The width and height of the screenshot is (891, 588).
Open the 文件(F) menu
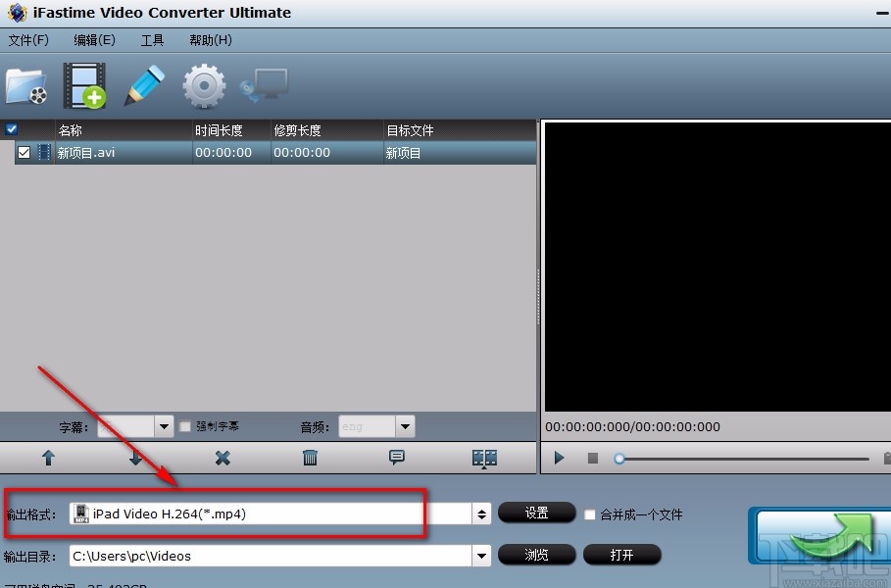pyautogui.click(x=29, y=40)
